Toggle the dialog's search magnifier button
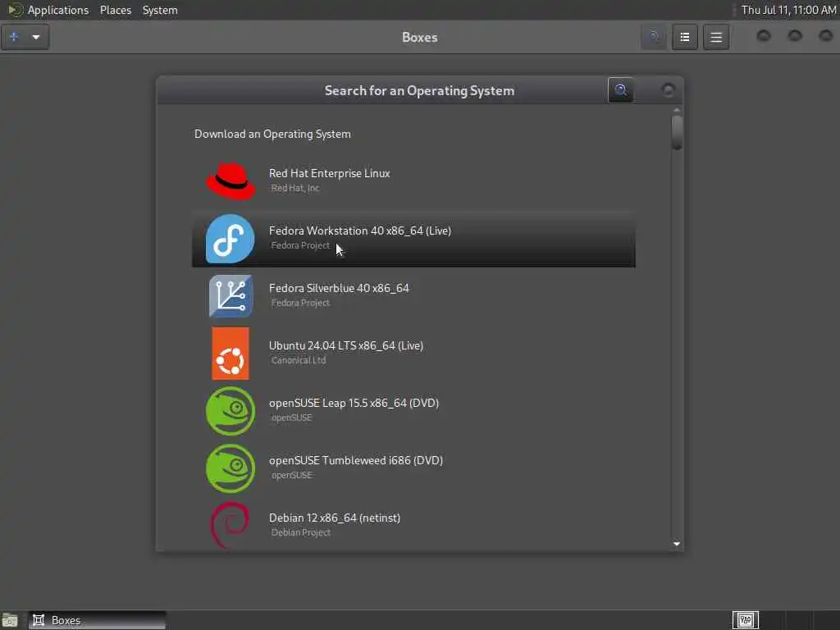840x630 pixels. point(620,90)
